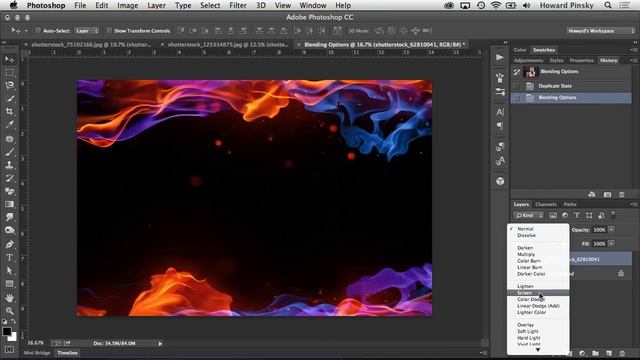Expand more blend modes arrow at list bottom

tap(538, 350)
